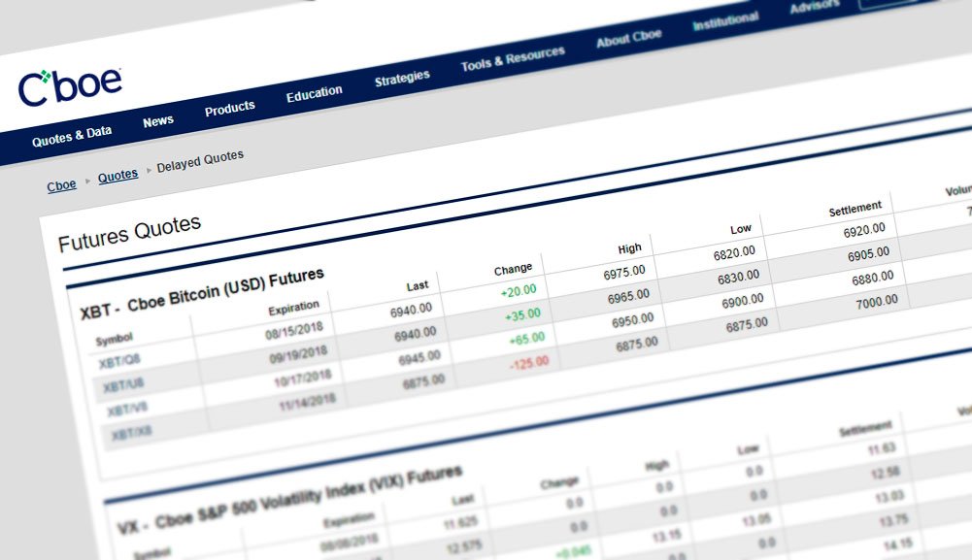
Task: Click VX change value +0.045
Action: (x=574, y=551)
